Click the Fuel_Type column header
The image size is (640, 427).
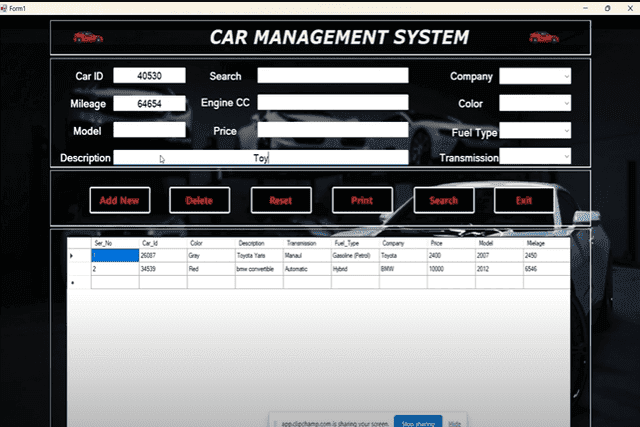coord(355,243)
